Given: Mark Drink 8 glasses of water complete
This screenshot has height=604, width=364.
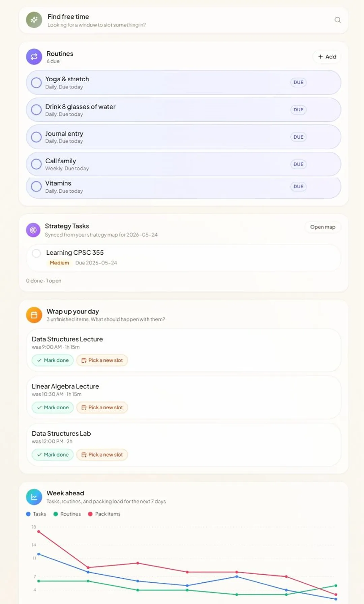Looking at the screenshot, I should (x=36, y=110).
